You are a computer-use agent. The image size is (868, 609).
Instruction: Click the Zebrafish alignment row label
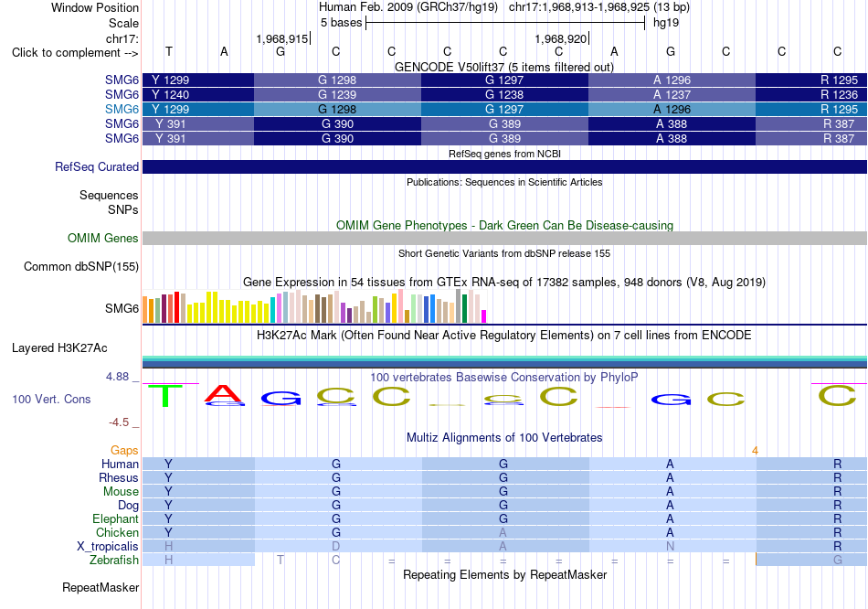(x=114, y=561)
